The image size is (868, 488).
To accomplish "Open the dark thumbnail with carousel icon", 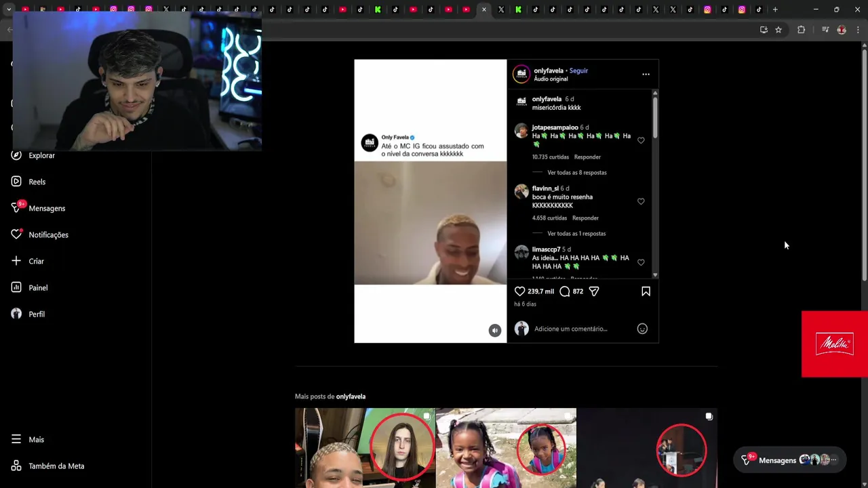I will 647,448.
